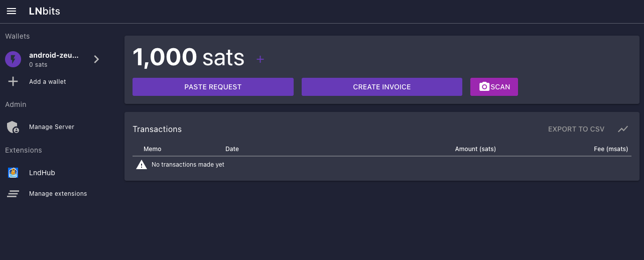Open the hamburger navigation menu
644x260 pixels.
[11, 11]
